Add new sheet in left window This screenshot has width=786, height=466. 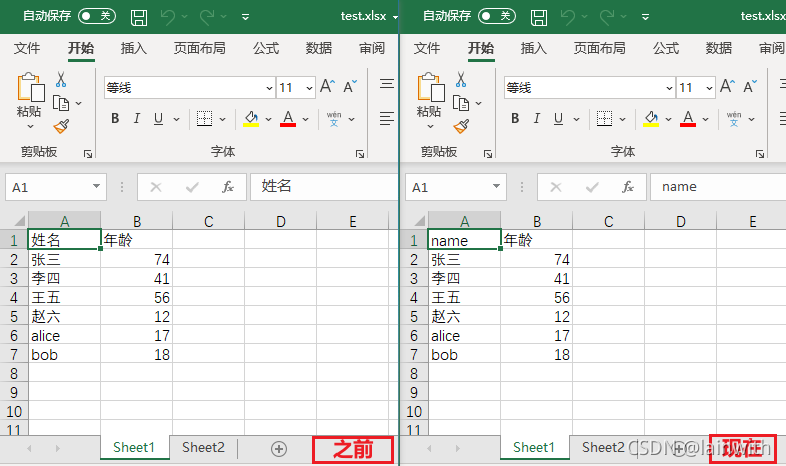click(x=279, y=448)
